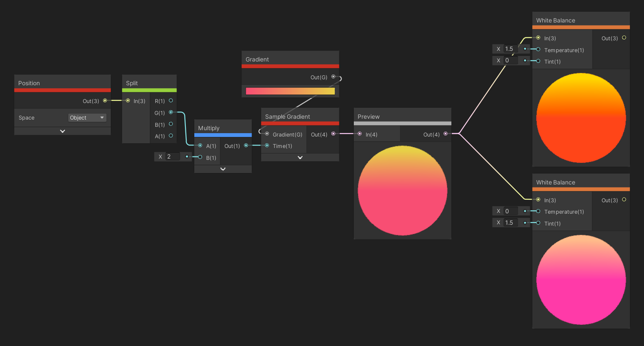Click the Split node A(1) output port
The width and height of the screenshot is (644, 346).
point(171,136)
